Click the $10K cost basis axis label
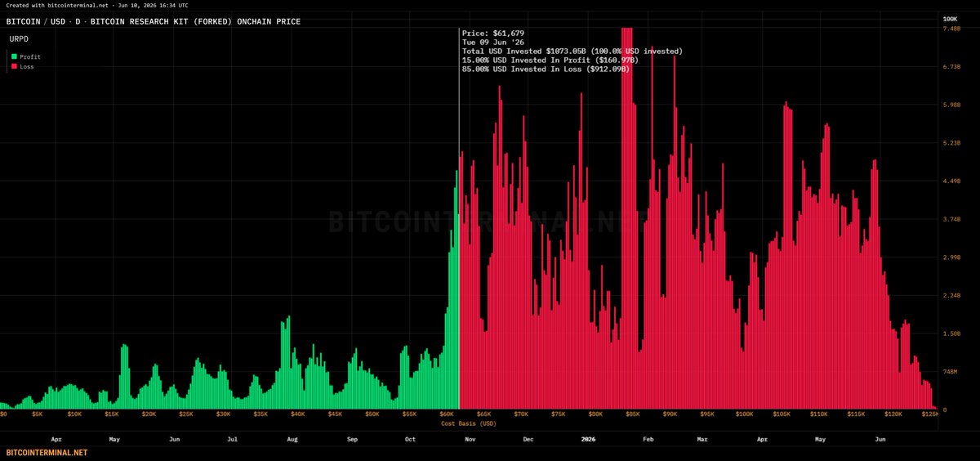Screen dimensions: 980x461 tap(74, 414)
